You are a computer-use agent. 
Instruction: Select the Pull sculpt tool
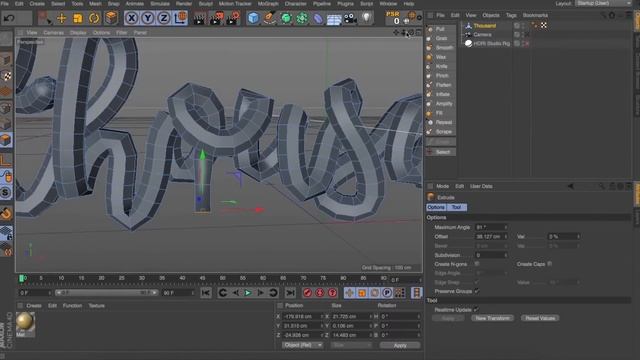point(440,29)
